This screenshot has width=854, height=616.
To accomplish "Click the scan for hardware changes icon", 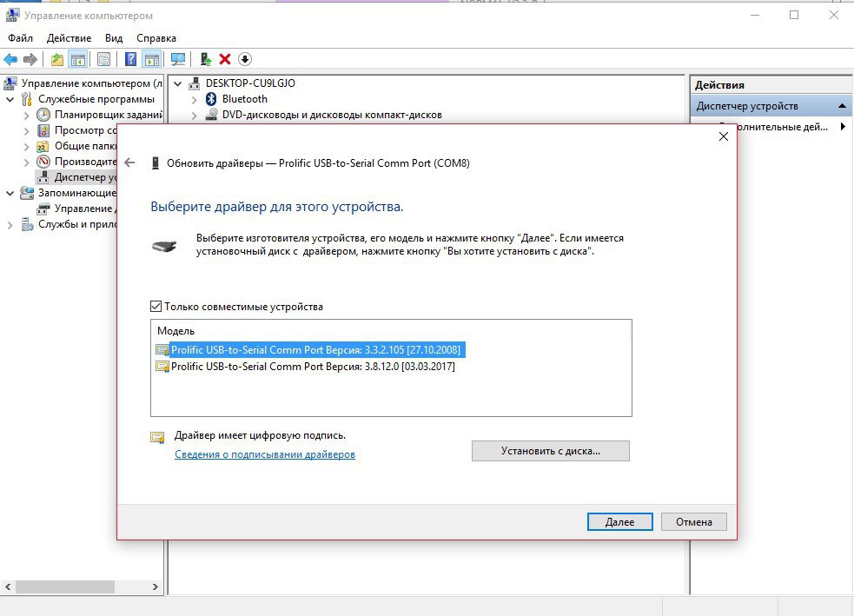I will [178, 59].
